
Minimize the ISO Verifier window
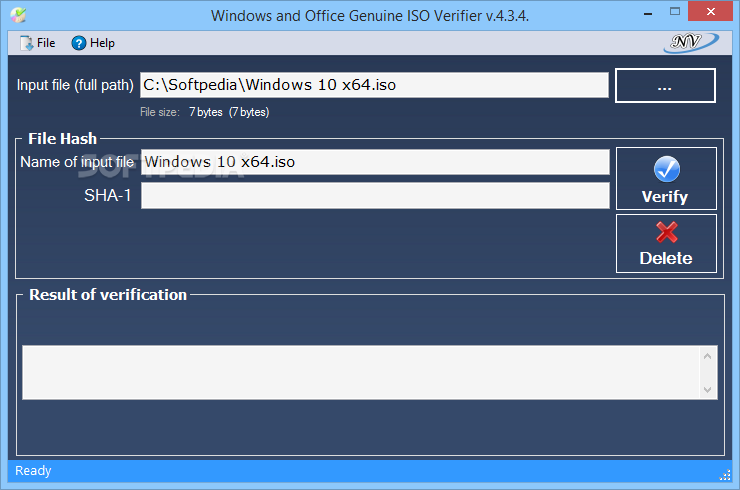coord(648,13)
